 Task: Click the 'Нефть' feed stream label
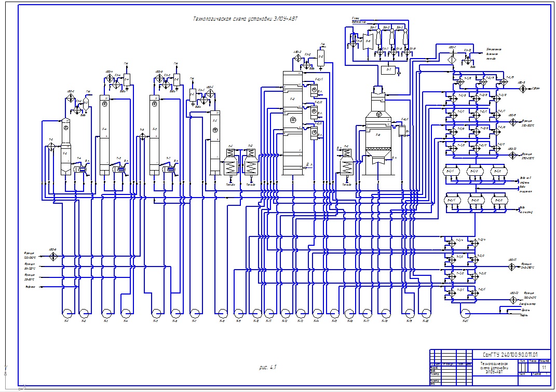[524, 314]
